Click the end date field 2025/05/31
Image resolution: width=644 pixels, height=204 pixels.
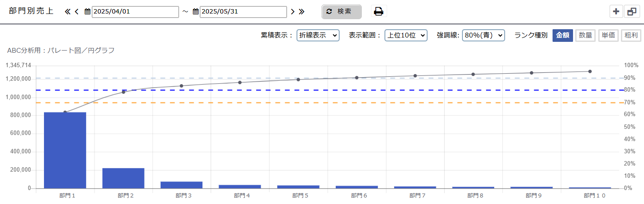coord(243,12)
